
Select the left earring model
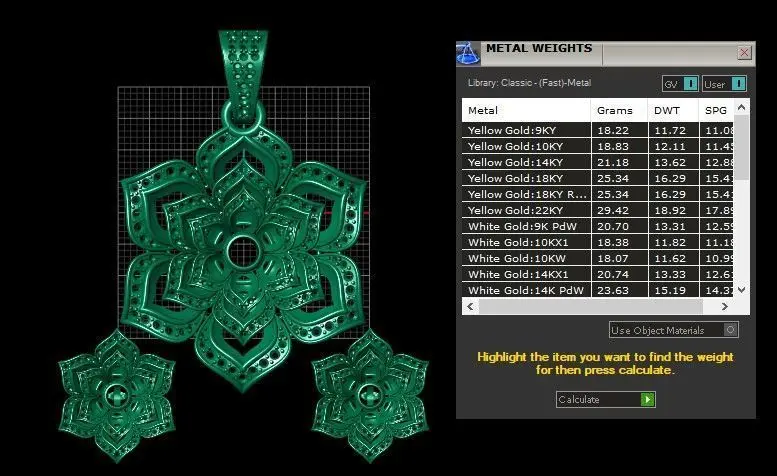pos(116,396)
